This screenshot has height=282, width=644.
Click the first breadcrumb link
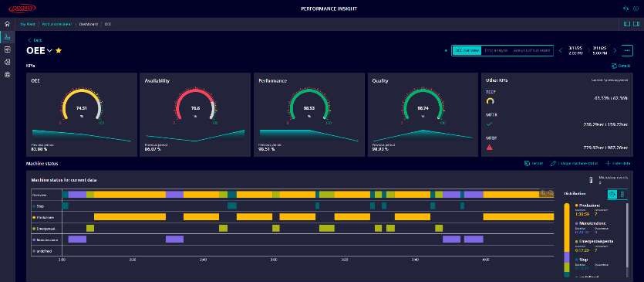(28, 24)
